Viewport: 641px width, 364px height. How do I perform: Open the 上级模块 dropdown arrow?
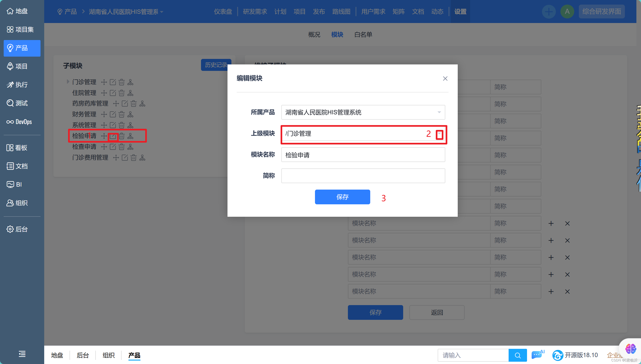click(x=440, y=134)
